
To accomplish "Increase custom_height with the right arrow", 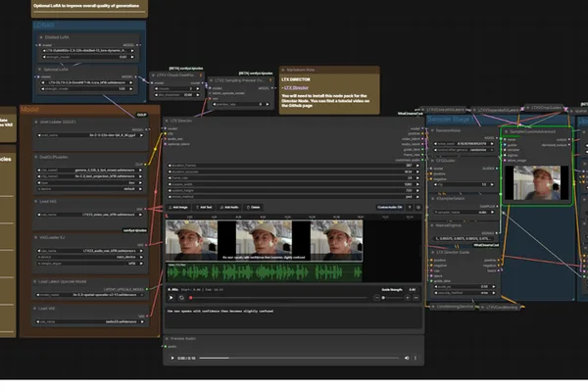I will pos(417,190).
